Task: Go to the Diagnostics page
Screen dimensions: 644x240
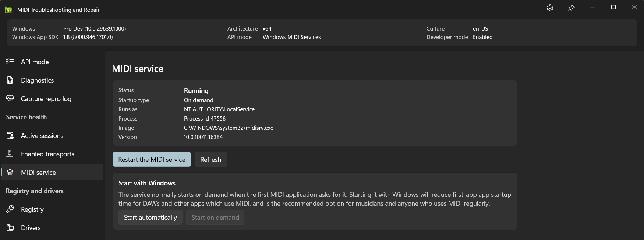Action: click(52, 80)
